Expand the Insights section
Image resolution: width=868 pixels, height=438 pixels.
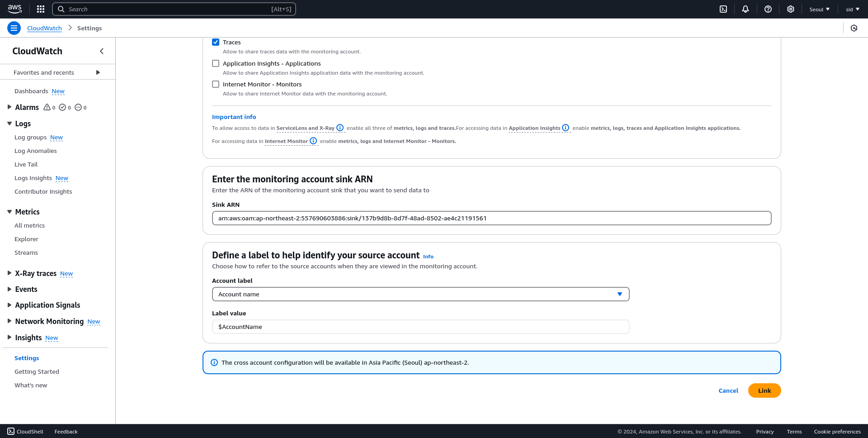(9, 338)
